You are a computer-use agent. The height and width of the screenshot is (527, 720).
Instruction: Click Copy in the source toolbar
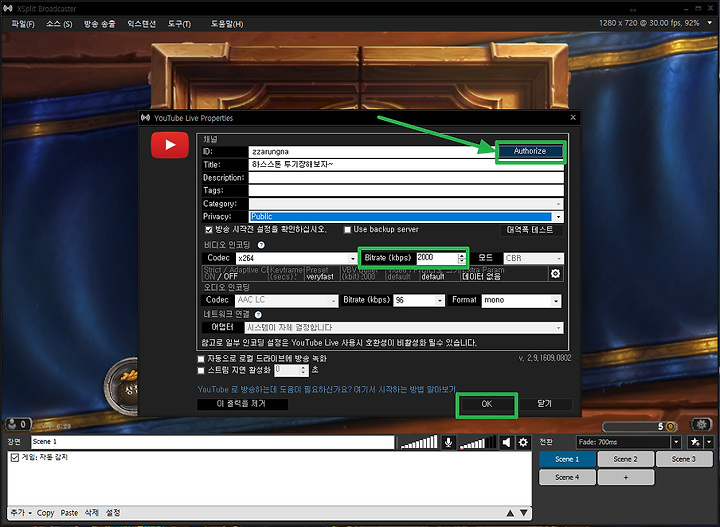(x=45, y=513)
